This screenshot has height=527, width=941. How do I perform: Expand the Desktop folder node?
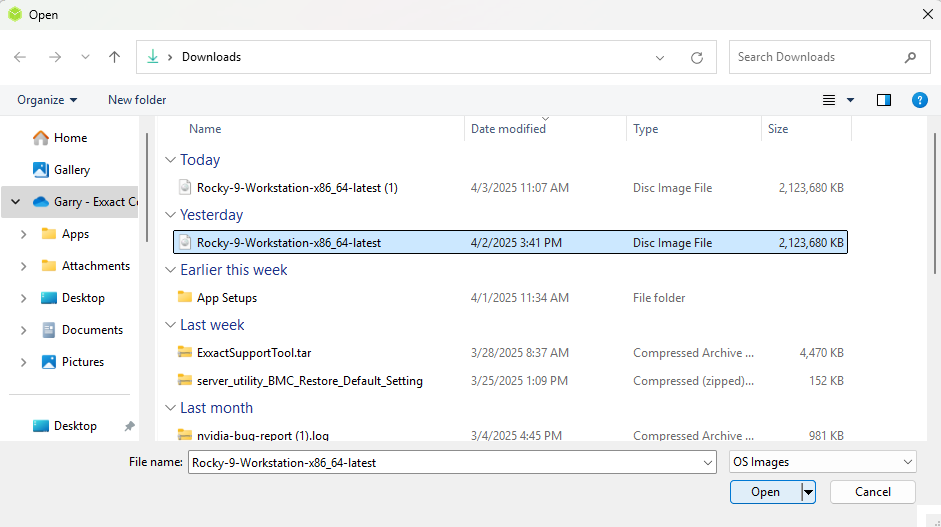tap(23, 298)
